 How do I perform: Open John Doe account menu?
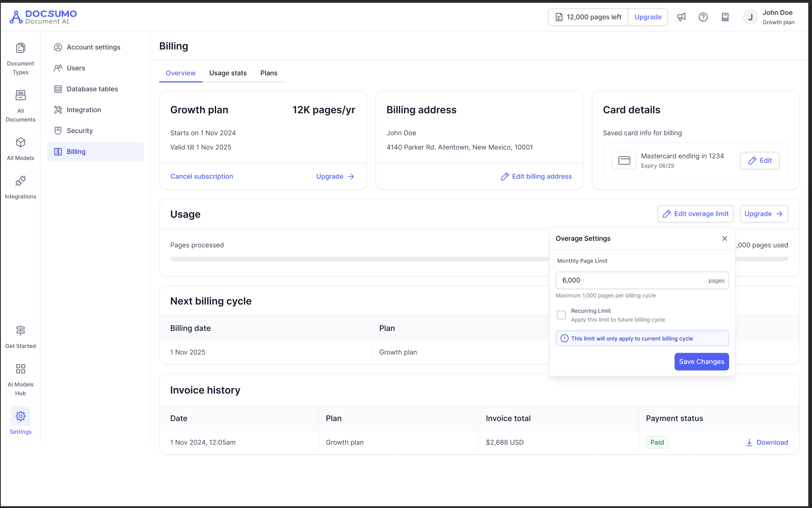769,17
